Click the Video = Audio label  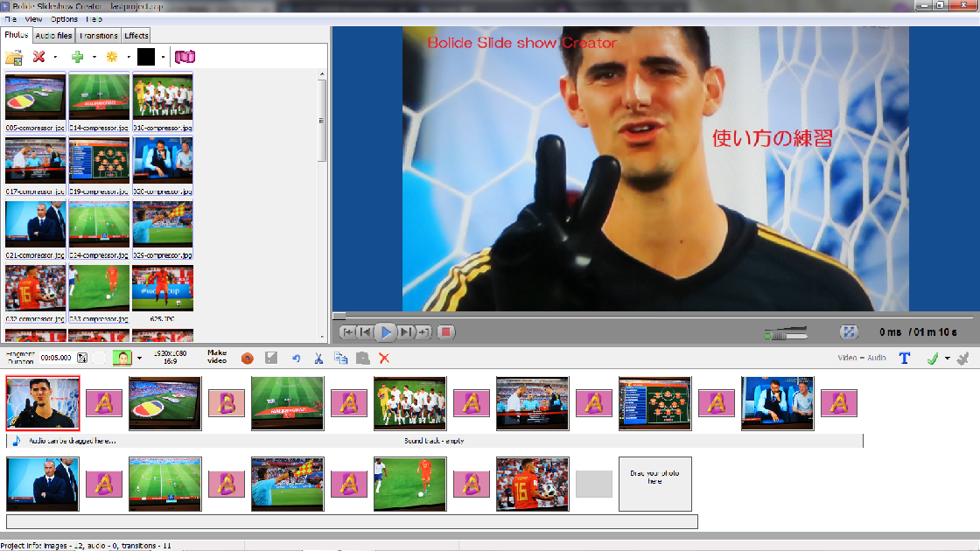862,358
